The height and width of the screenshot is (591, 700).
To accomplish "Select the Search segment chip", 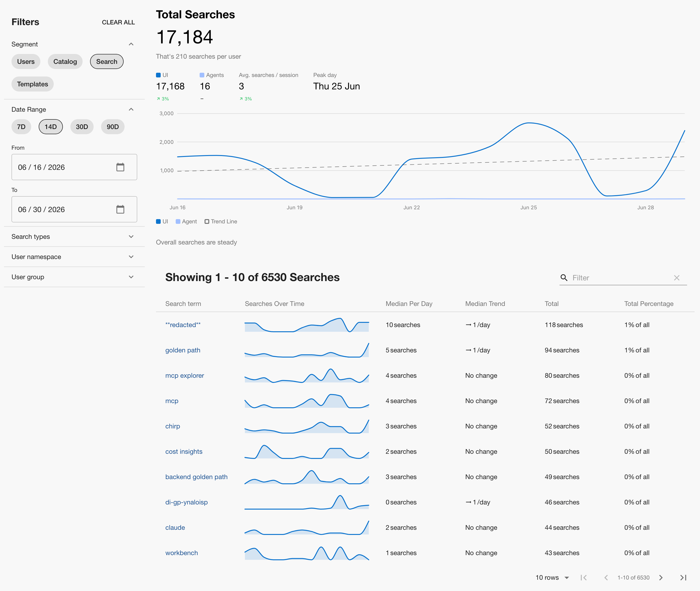I will click(x=107, y=62).
